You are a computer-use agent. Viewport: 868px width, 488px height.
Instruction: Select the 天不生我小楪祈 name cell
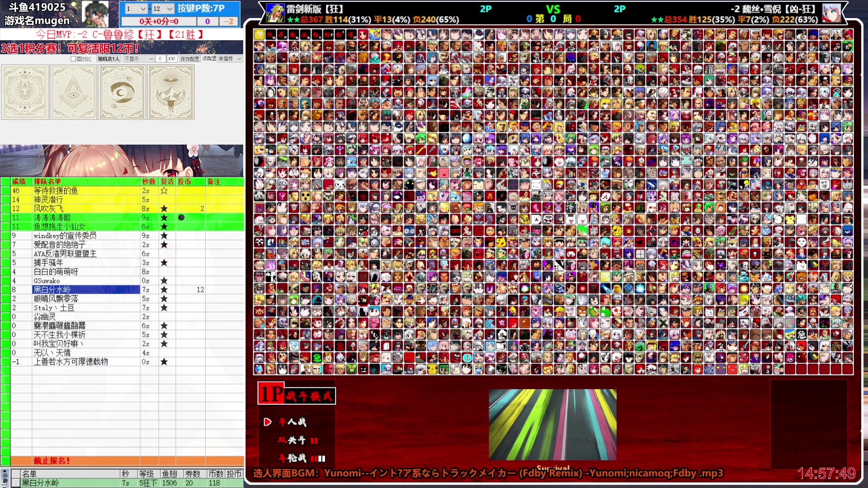tap(86, 335)
